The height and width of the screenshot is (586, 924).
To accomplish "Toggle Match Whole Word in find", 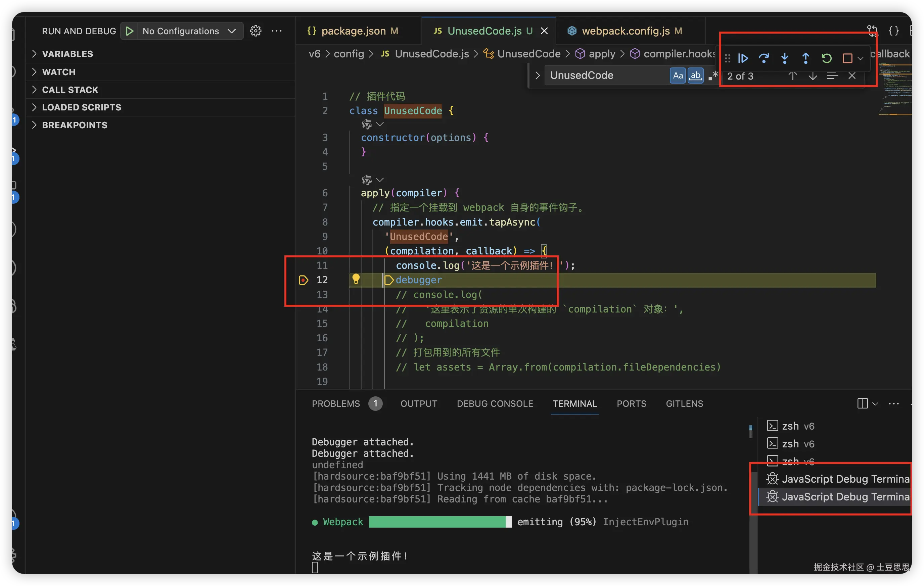I will [695, 76].
